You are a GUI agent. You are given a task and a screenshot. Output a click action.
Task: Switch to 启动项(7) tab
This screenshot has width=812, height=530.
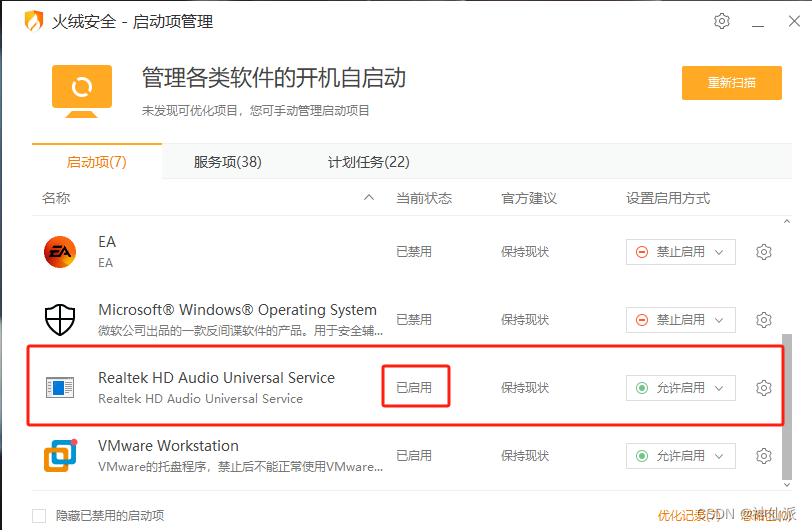tap(97, 162)
